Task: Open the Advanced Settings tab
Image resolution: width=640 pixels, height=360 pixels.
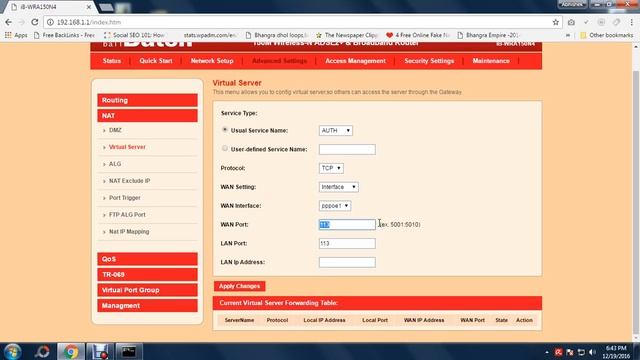Action: click(280, 61)
